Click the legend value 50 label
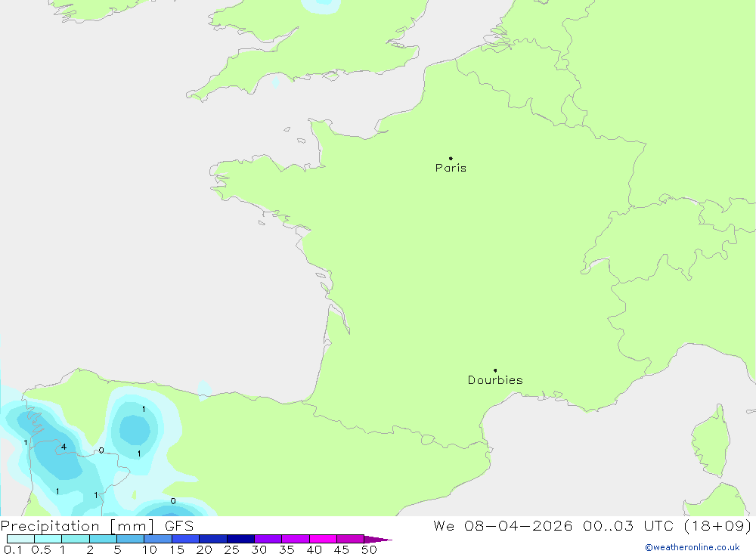The height and width of the screenshot is (554, 756). click(369, 549)
